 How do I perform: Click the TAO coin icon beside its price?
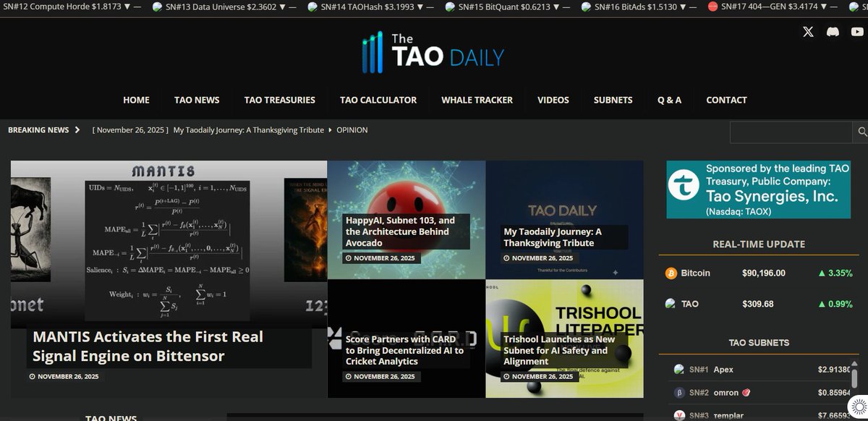point(671,303)
